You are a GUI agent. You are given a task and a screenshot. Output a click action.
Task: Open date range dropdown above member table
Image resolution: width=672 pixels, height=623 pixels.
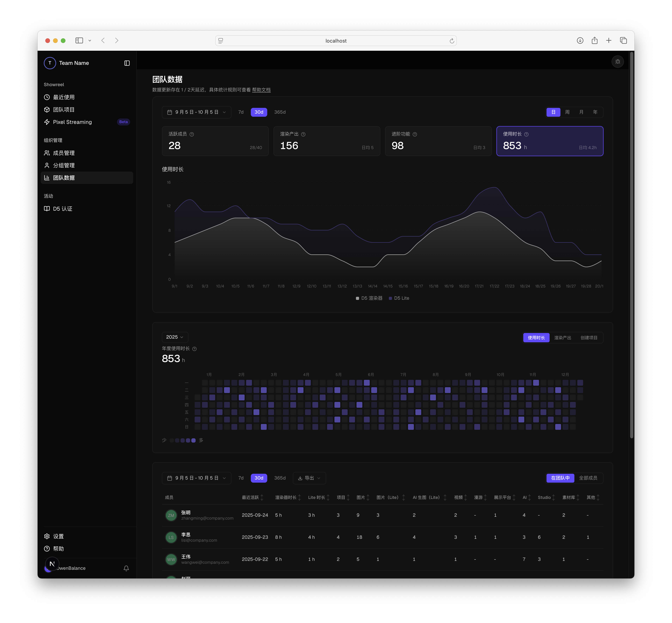197,478
